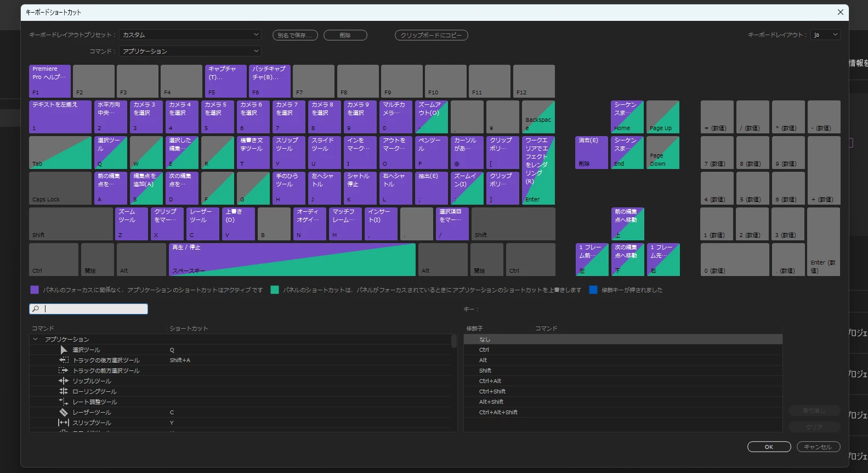Click the Z key labeled ズームツール
The image size is (868, 473).
pyautogui.click(x=132, y=224)
